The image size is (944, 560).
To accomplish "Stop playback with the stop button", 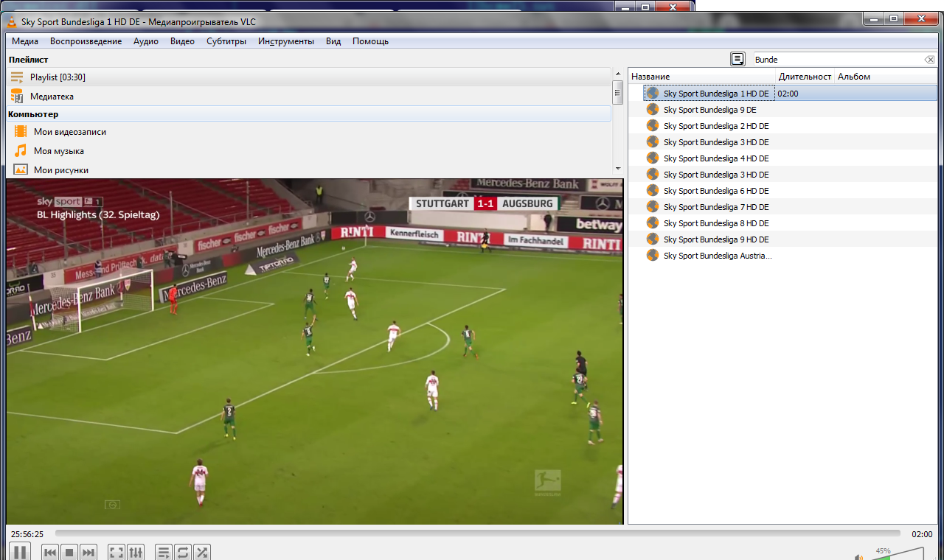I will point(69,552).
